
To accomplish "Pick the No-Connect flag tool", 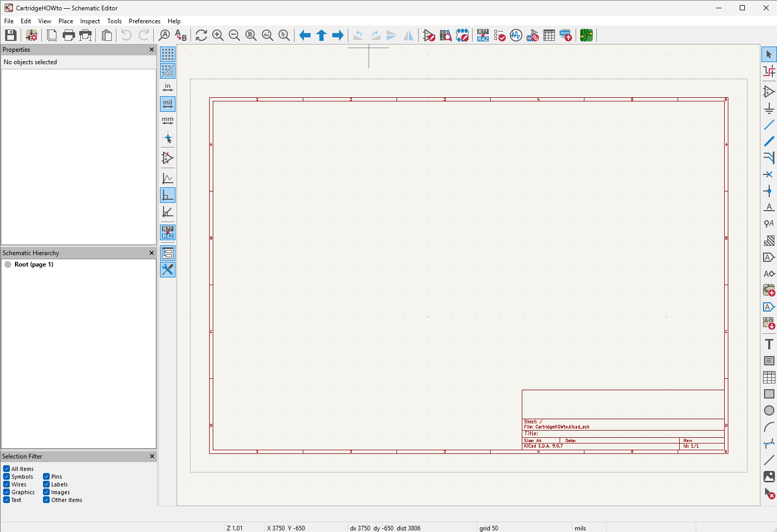I will [769, 174].
